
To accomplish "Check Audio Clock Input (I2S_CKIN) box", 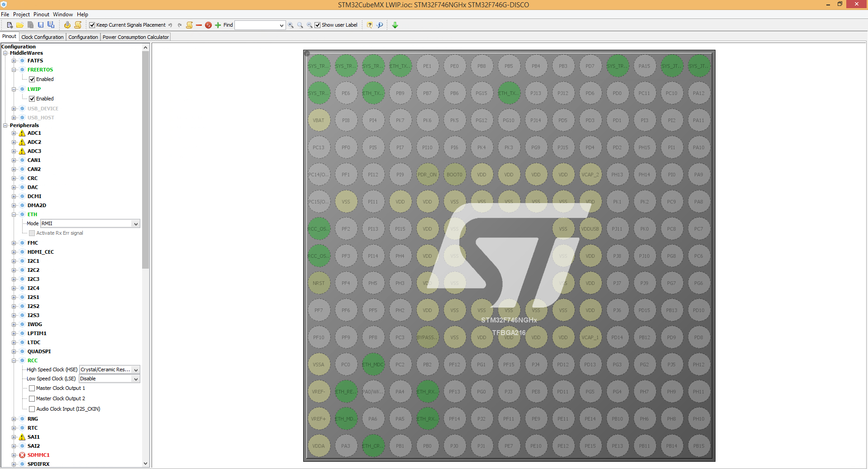I will click(x=32, y=409).
